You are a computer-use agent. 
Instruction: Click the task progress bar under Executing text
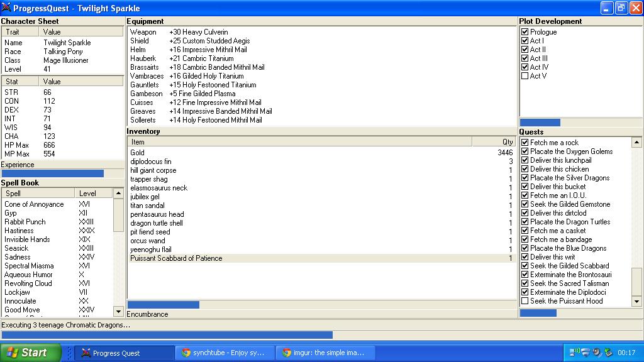321,335
